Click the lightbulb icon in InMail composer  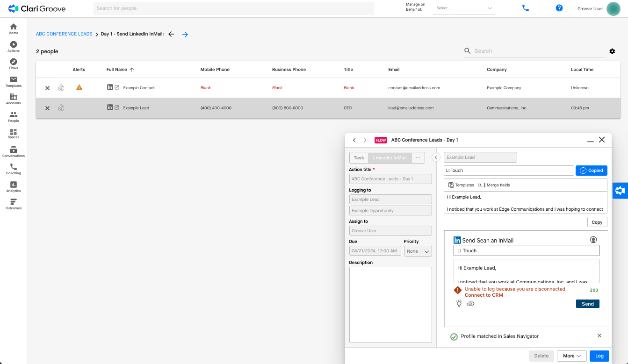coord(459,304)
